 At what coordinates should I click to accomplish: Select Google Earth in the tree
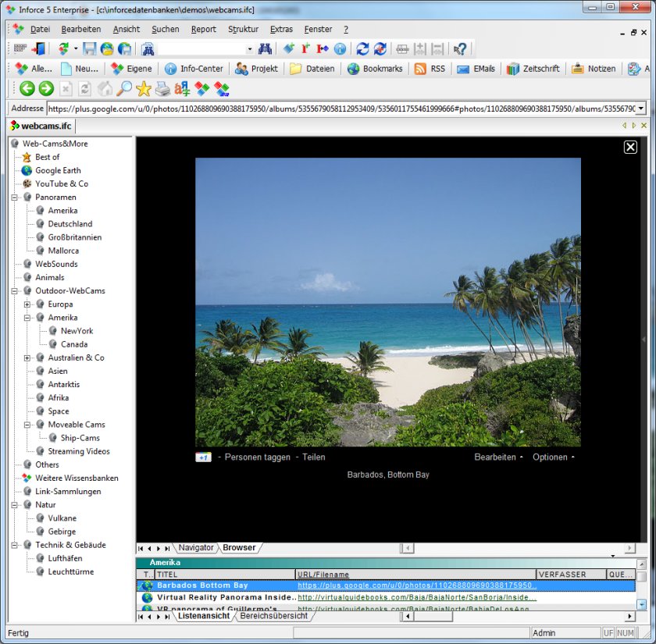click(58, 170)
